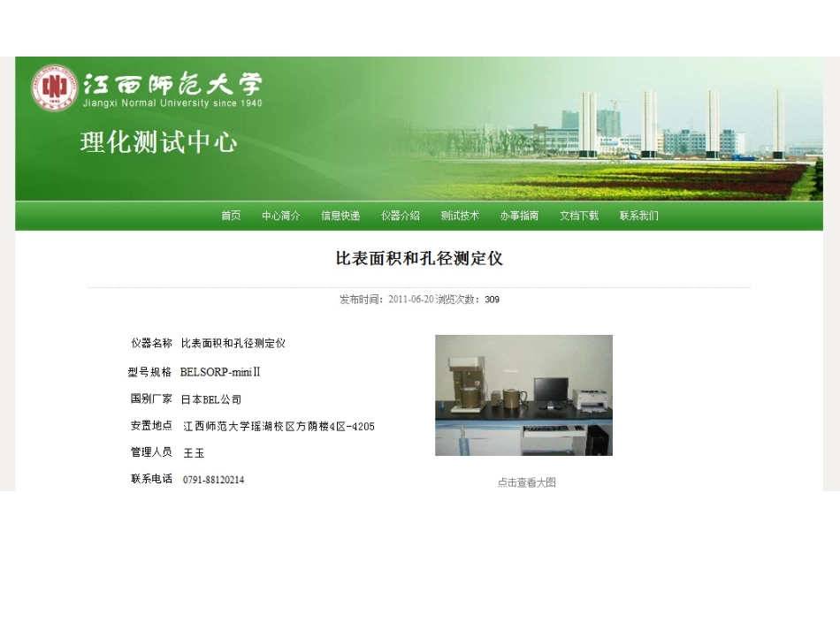Click the phone number 0791-88120214

click(213, 480)
